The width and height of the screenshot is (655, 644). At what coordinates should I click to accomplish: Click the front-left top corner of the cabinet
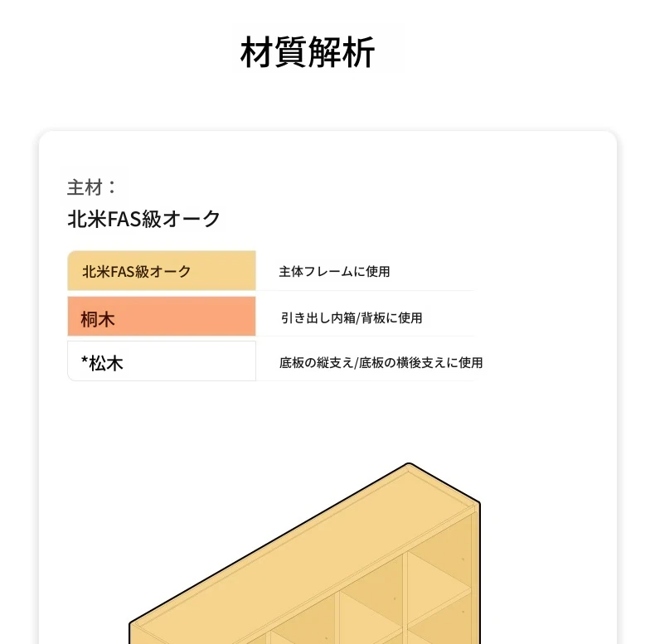[132, 623]
